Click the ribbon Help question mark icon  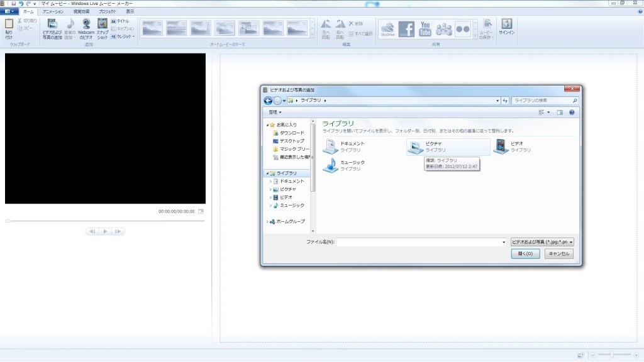[x=640, y=11]
